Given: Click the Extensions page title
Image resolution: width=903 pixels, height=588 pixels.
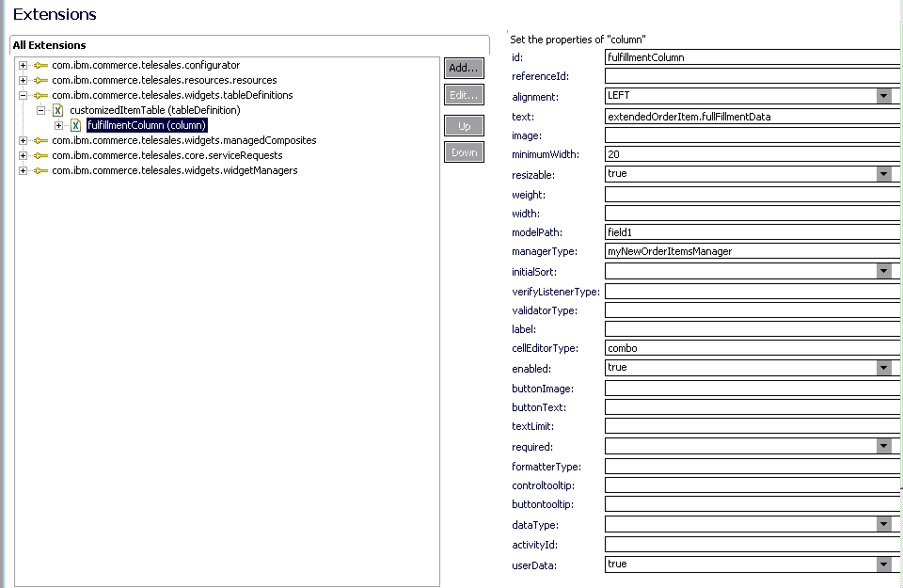Looking at the screenshot, I should 55,14.
